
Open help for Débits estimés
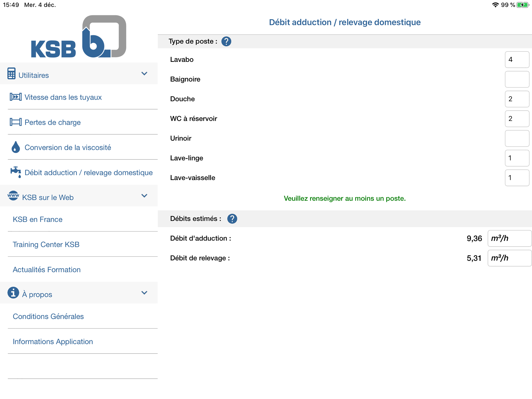coord(232,219)
